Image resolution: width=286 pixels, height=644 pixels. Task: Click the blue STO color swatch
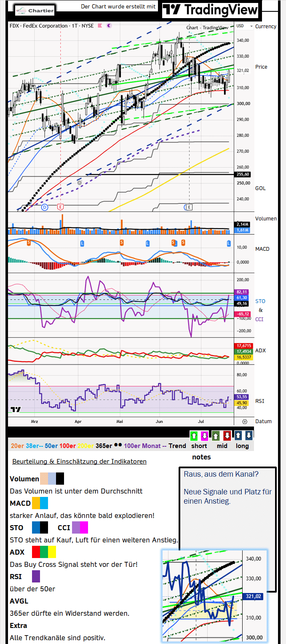tap(36, 528)
